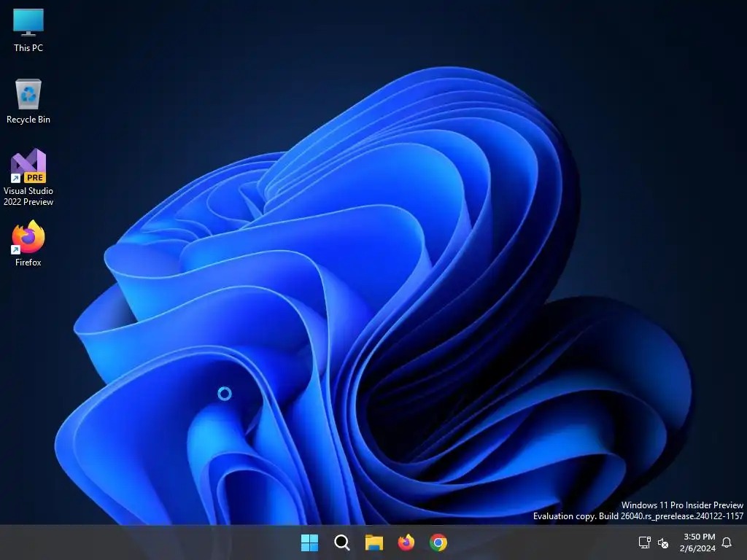This screenshot has width=747, height=560.
Task: Open the Windows Start menu
Action: coord(309,542)
